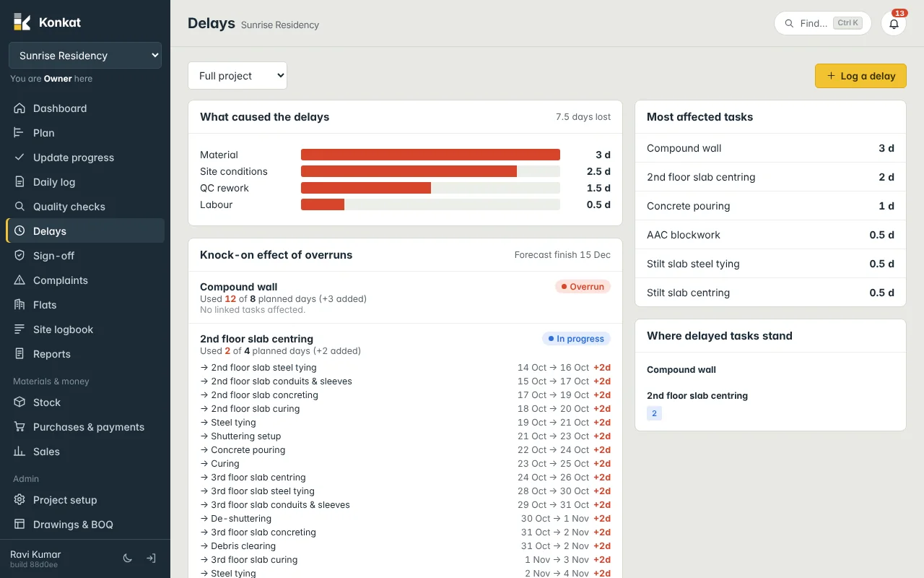Click the Sign-off shield icon

[x=19, y=256]
